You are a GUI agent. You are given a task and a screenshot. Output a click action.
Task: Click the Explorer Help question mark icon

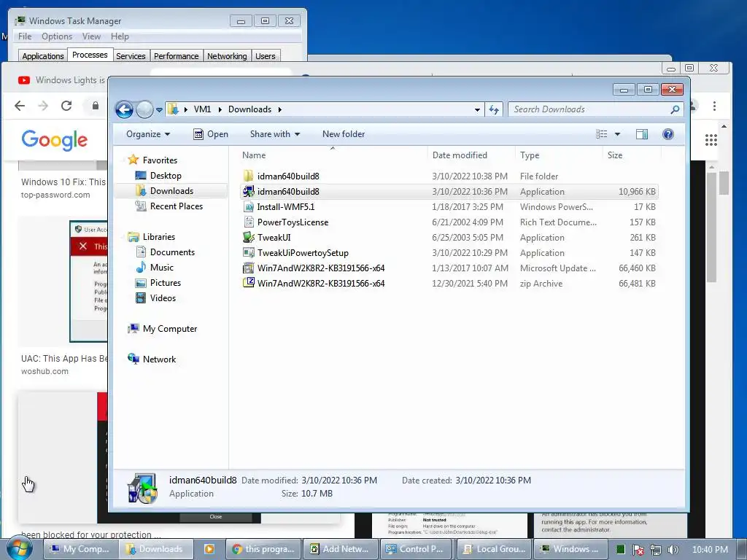668,134
